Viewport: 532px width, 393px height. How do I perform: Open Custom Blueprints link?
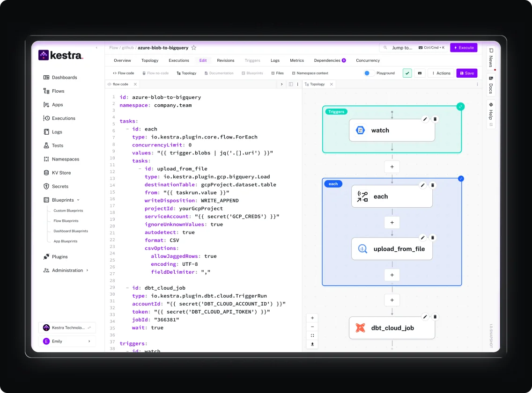pos(68,211)
